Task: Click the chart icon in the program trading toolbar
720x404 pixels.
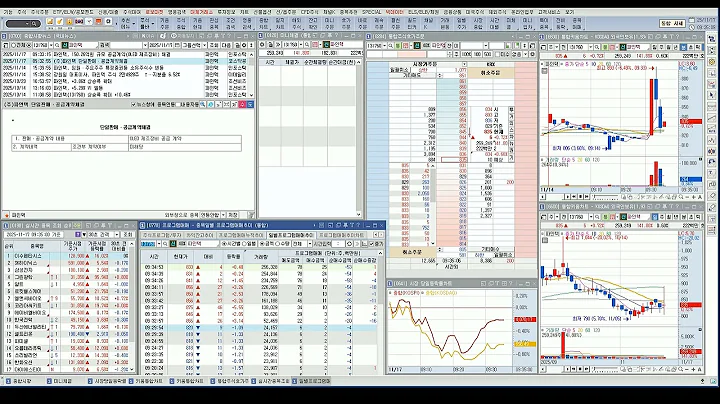Action: (364, 244)
